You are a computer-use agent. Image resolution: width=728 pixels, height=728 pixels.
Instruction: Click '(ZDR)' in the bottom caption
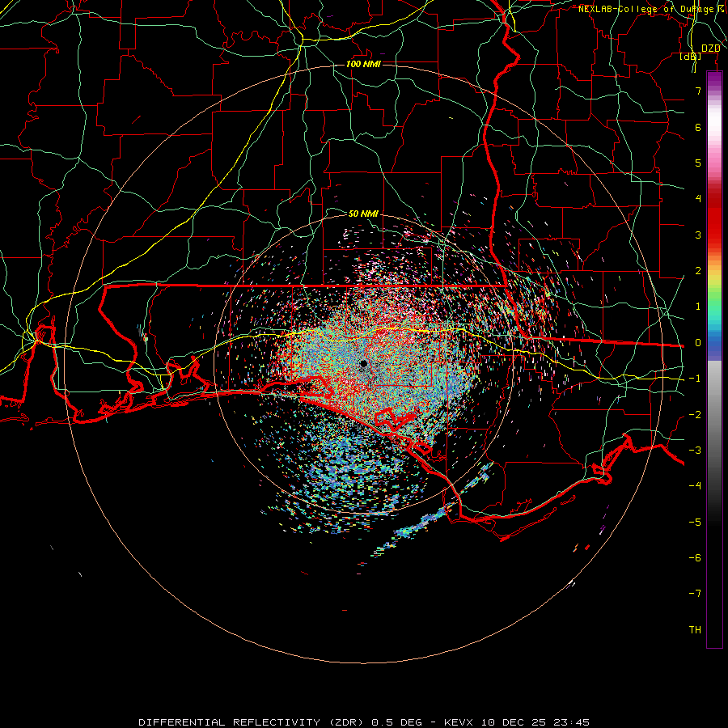pyautogui.click(x=346, y=722)
